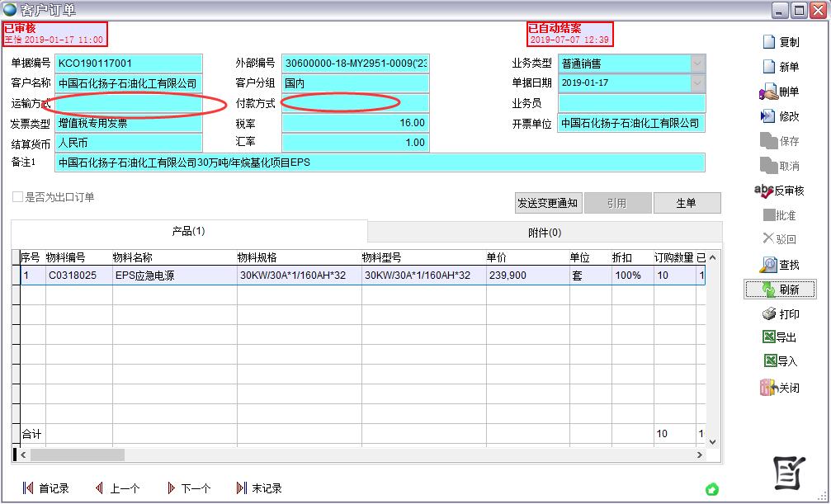Import data using the 导入 icon
Image resolution: width=831 pixels, height=504 pixels.
pyautogui.click(x=781, y=360)
